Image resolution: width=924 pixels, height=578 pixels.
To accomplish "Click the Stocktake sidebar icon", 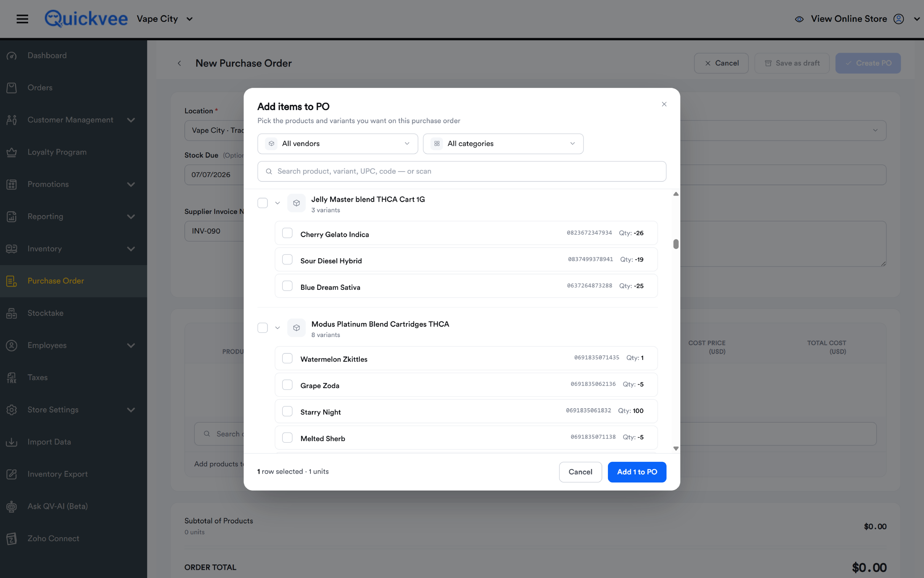I will [12, 313].
